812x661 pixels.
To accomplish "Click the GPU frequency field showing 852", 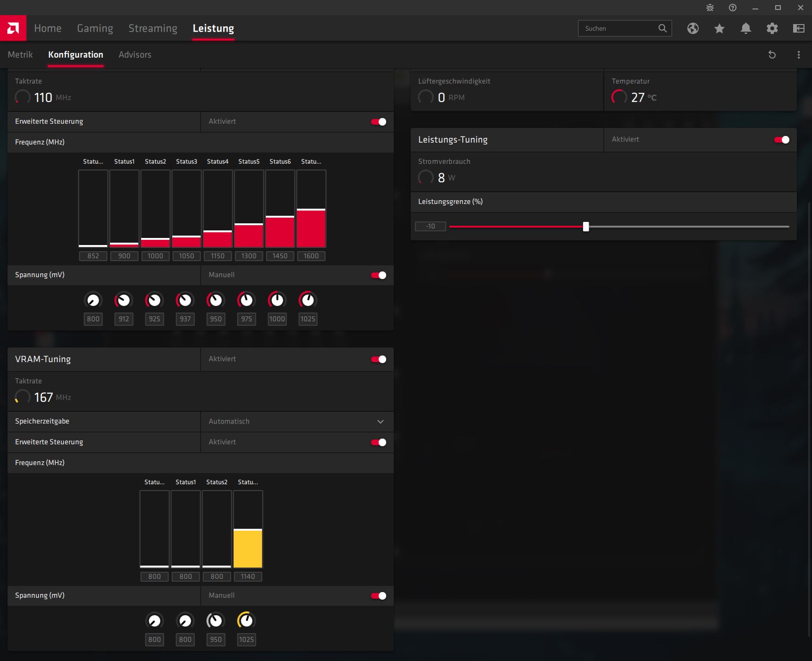I will tap(93, 256).
